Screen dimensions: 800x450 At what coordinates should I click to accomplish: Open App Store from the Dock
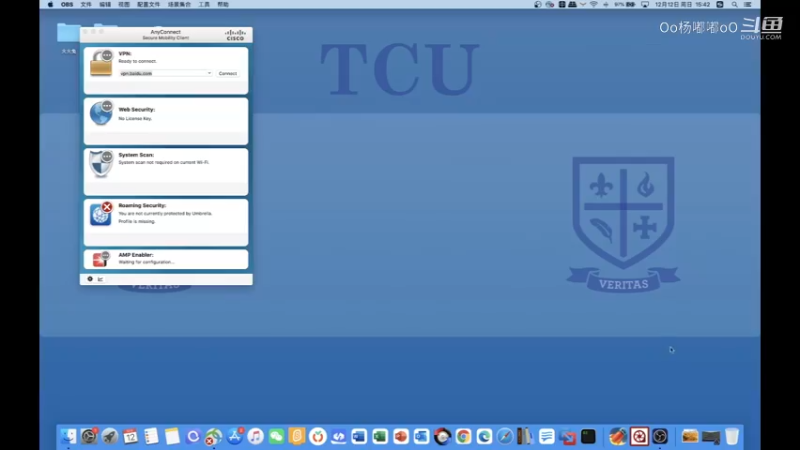(x=235, y=436)
